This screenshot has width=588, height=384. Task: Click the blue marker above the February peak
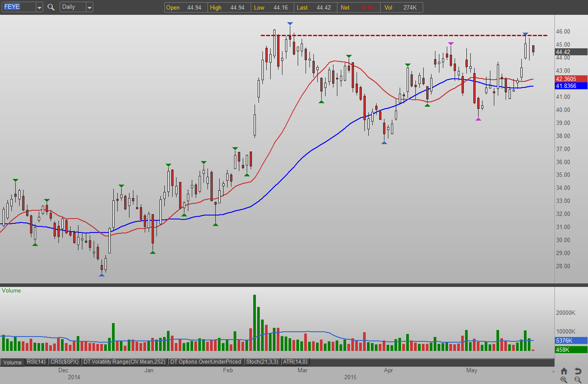pos(290,24)
